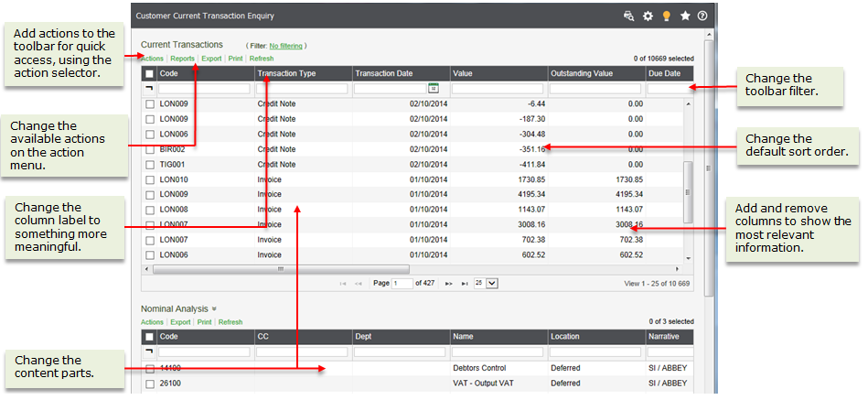Image resolution: width=868 pixels, height=400 pixels.
Task: Go to next page of Current Transactions
Action: (x=449, y=283)
